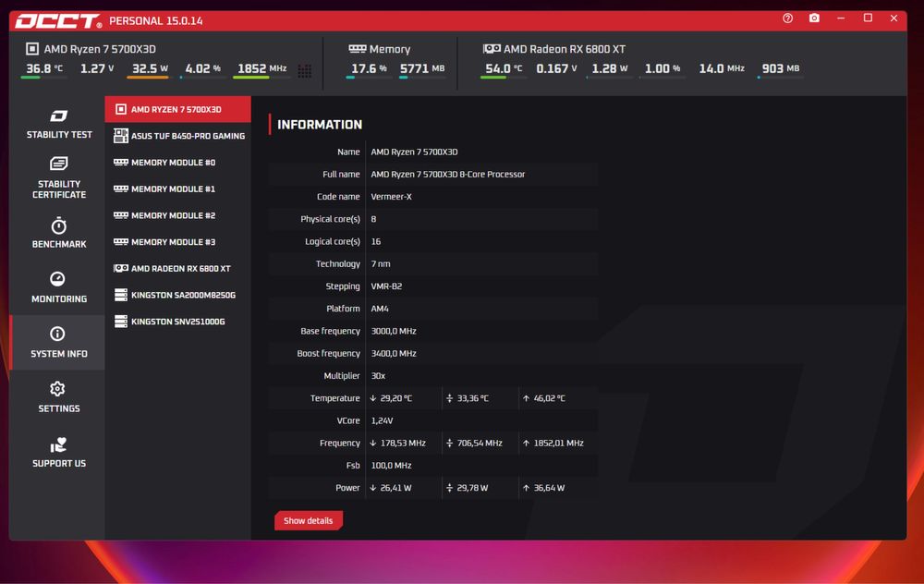Click the Fsb value 100,0 MHz
Screen dimensions: 924x584
(391, 466)
